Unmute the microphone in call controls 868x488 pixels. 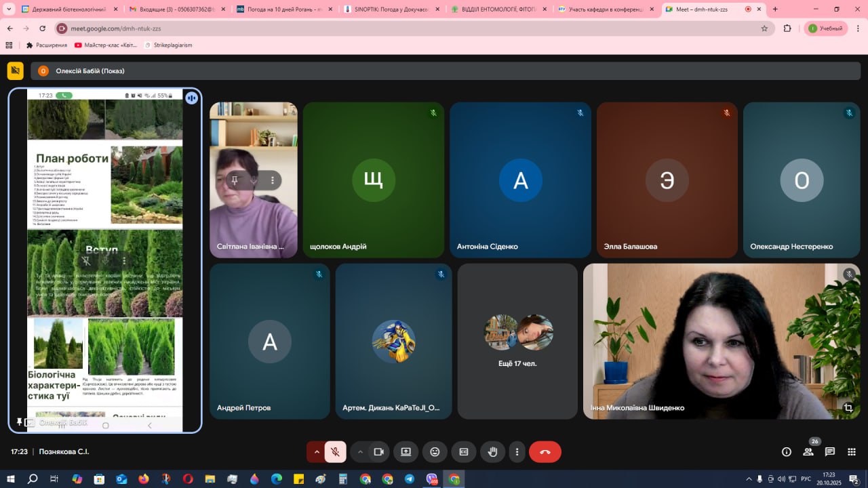[335, 452]
